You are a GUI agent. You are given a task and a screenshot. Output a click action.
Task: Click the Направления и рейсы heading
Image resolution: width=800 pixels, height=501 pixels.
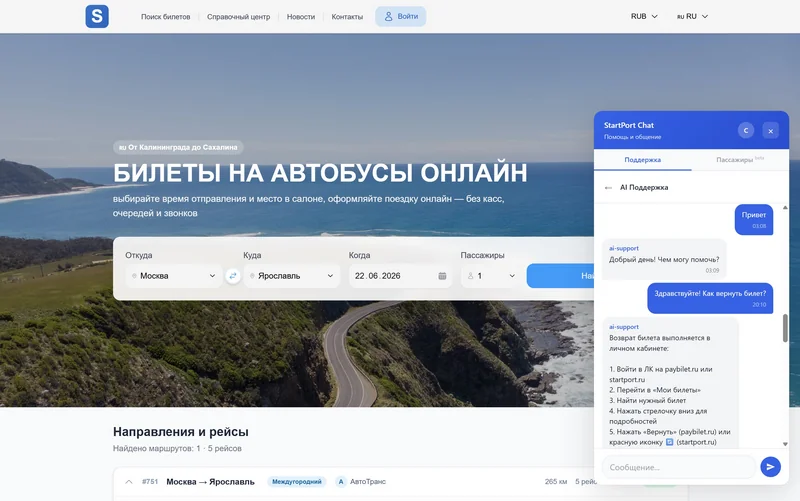(x=181, y=432)
